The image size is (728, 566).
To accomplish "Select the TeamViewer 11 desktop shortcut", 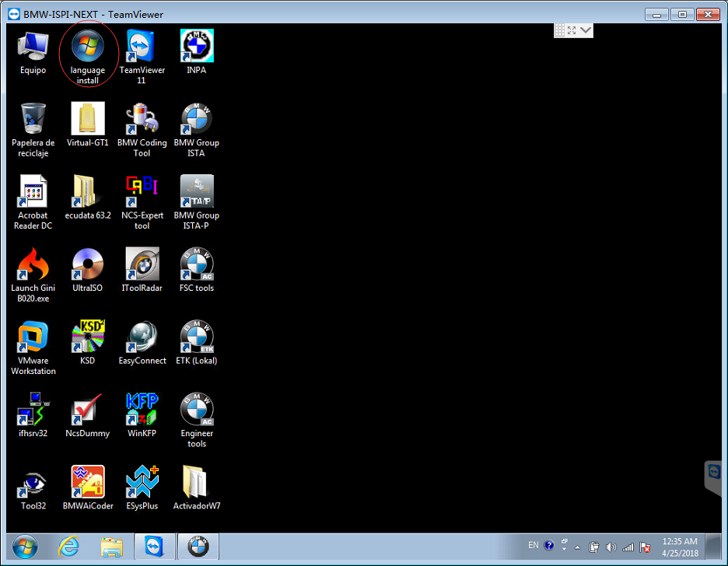I will [142, 57].
